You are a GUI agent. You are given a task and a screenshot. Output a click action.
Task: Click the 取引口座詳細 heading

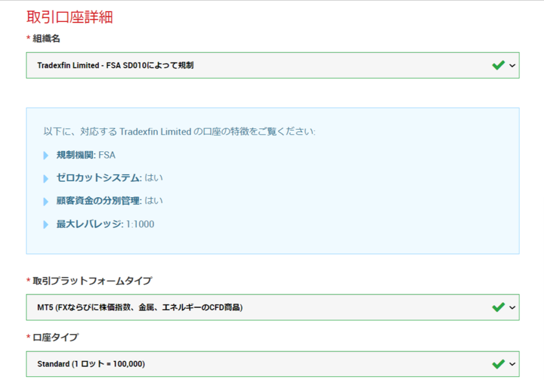(70, 17)
